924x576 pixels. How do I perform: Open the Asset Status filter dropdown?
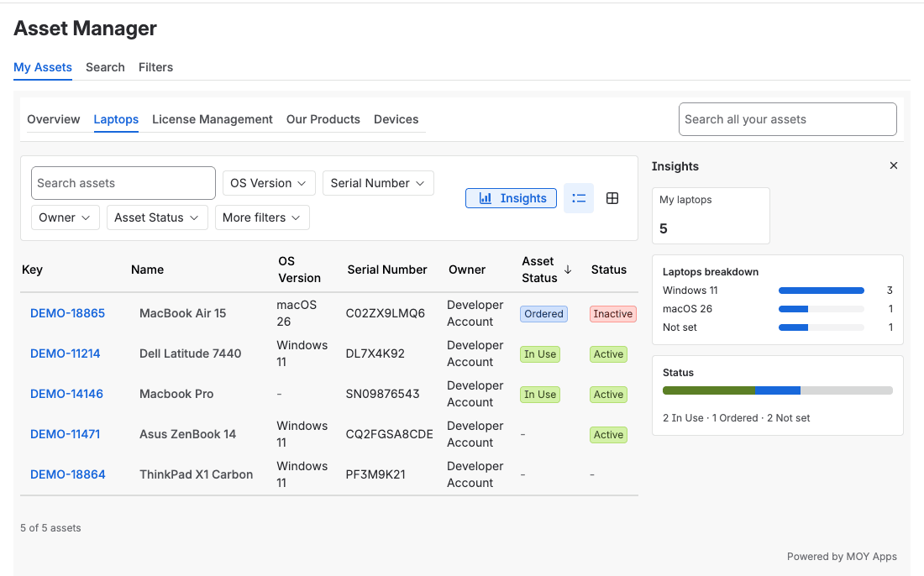157,217
